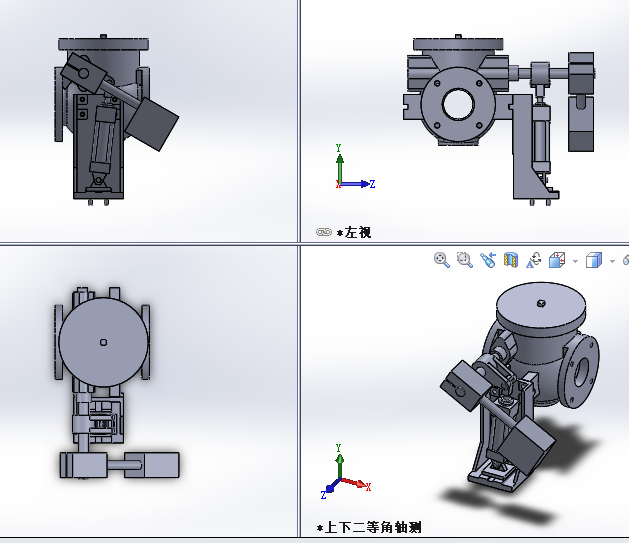The width and height of the screenshot is (629, 543).
Task: Click the *上下二等角轴测 view label
Action: click(x=369, y=527)
